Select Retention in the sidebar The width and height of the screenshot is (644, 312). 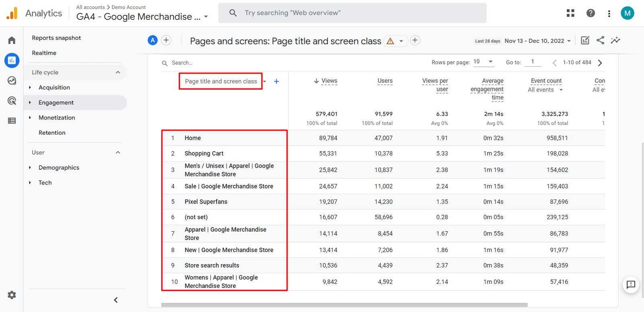52,133
